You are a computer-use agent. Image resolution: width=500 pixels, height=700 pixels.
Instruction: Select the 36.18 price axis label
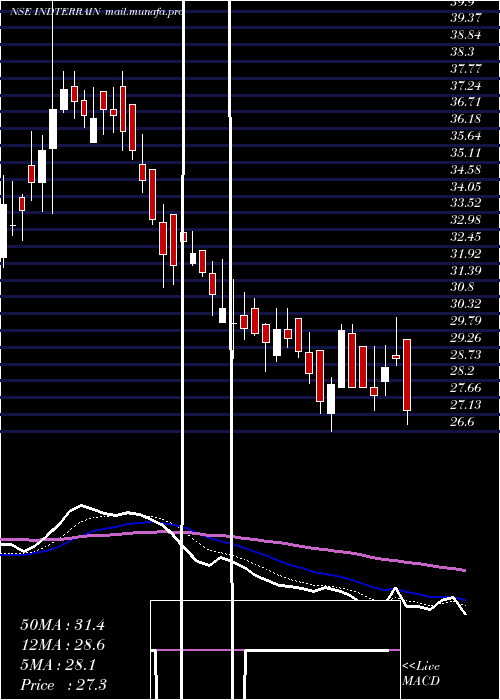pos(467,119)
